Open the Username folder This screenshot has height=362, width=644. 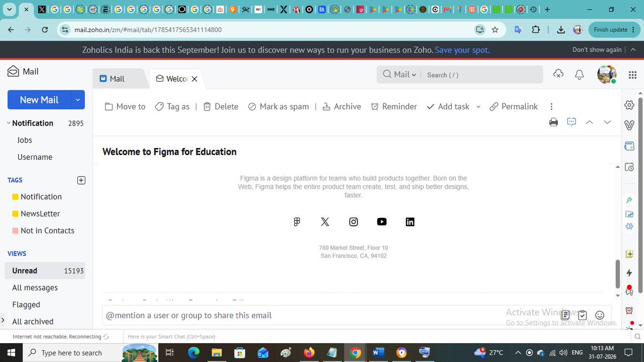35,157
